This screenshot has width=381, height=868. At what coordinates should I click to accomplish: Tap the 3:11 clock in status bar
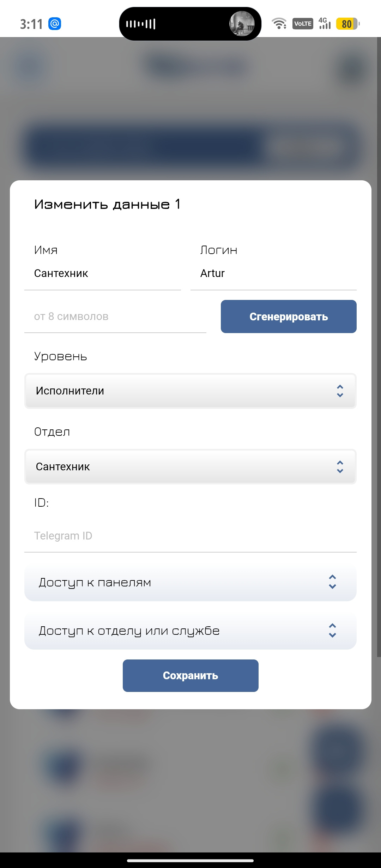coord(31,24)
